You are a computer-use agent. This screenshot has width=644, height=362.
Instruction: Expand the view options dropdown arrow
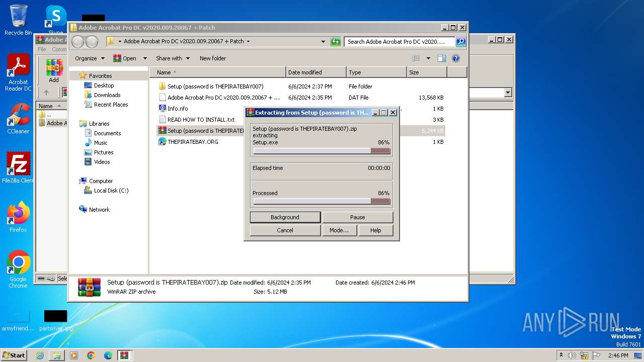point(428,58)
